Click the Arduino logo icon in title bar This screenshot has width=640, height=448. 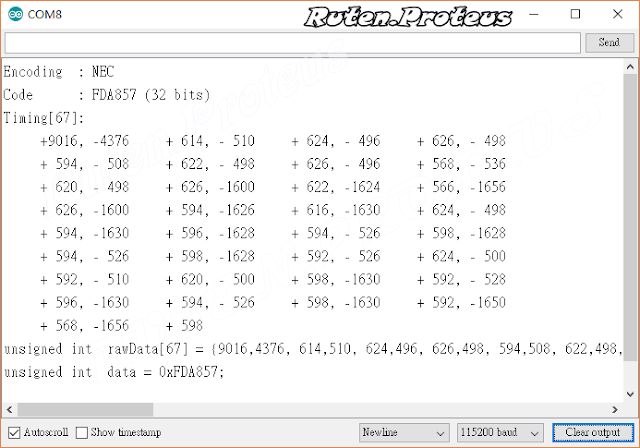coord(16,14)
